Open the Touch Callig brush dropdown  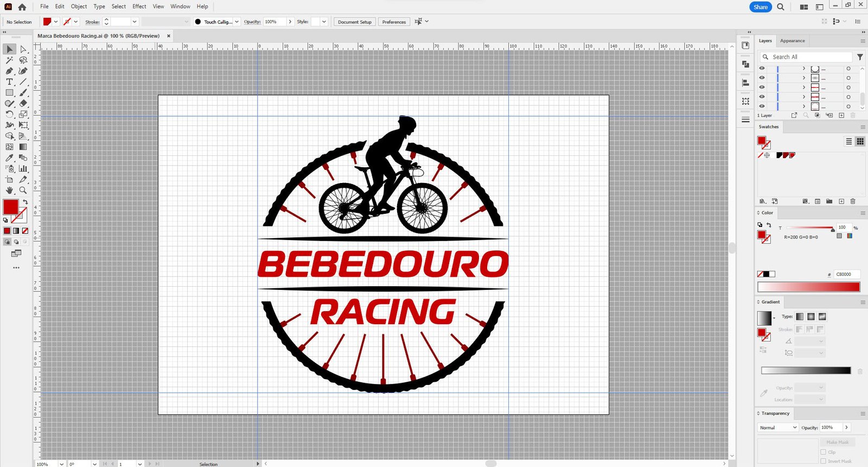(x=237, y=22)
